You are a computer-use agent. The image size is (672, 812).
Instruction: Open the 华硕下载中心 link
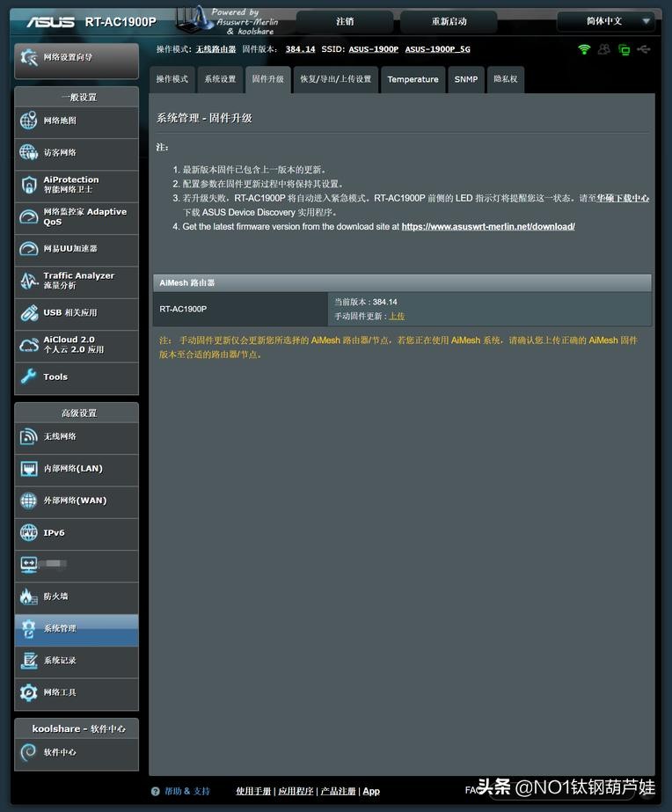pyautogui.click(x=623, y=198)
